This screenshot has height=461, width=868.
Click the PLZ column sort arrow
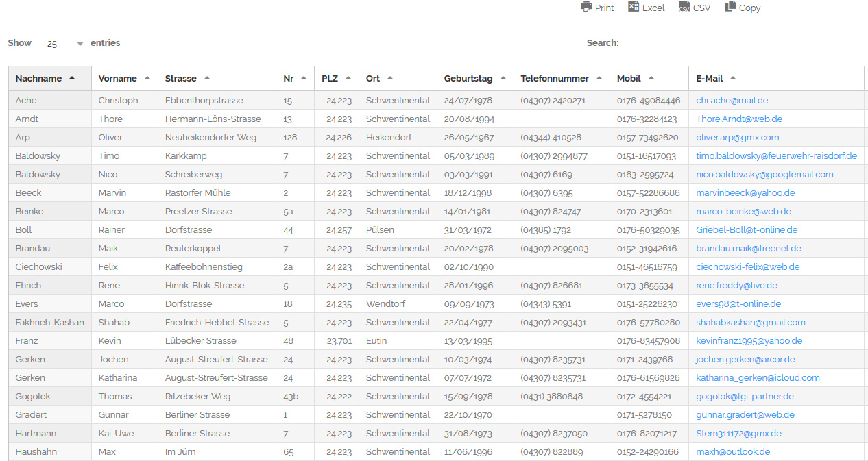(x=348, y=78)
